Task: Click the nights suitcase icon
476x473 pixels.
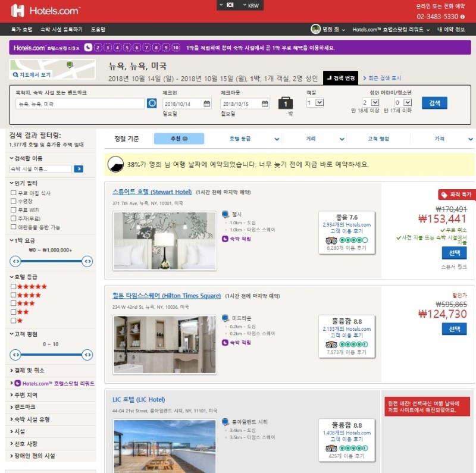Action: tap(286, 103)
